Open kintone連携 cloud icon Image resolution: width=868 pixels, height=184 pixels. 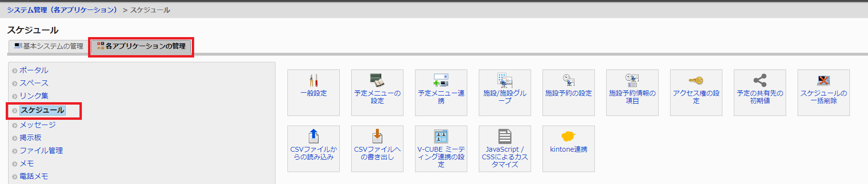(x=568, y=136)
